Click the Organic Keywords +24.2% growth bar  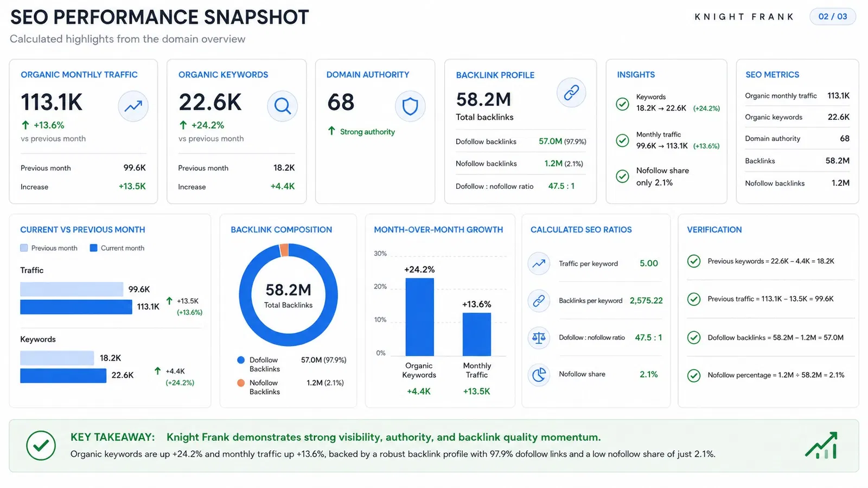click(x=420, y=317)
